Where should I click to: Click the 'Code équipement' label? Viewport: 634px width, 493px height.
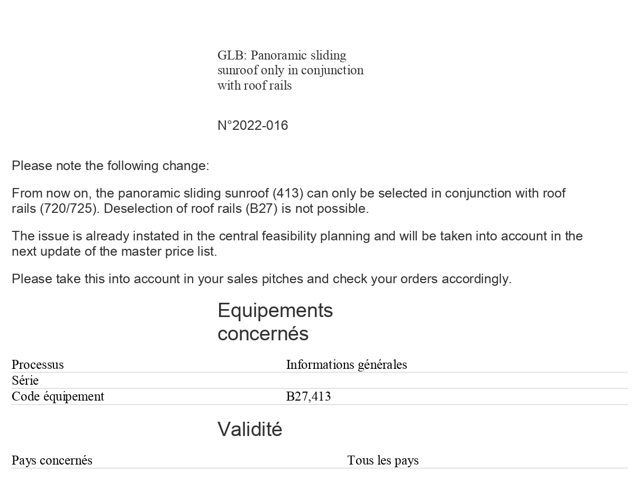(x=58, y=397)
